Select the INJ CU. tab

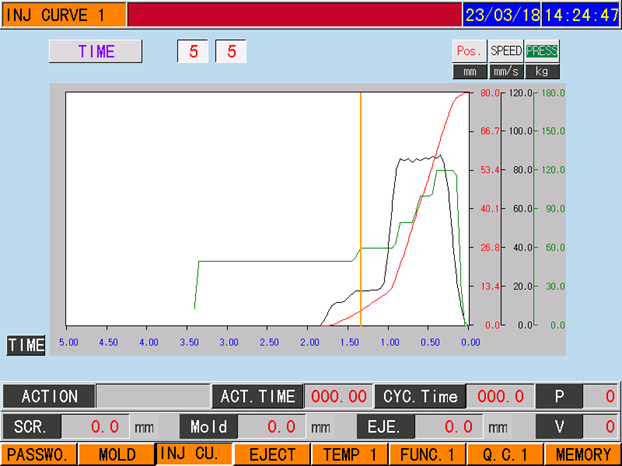(194, 455)
